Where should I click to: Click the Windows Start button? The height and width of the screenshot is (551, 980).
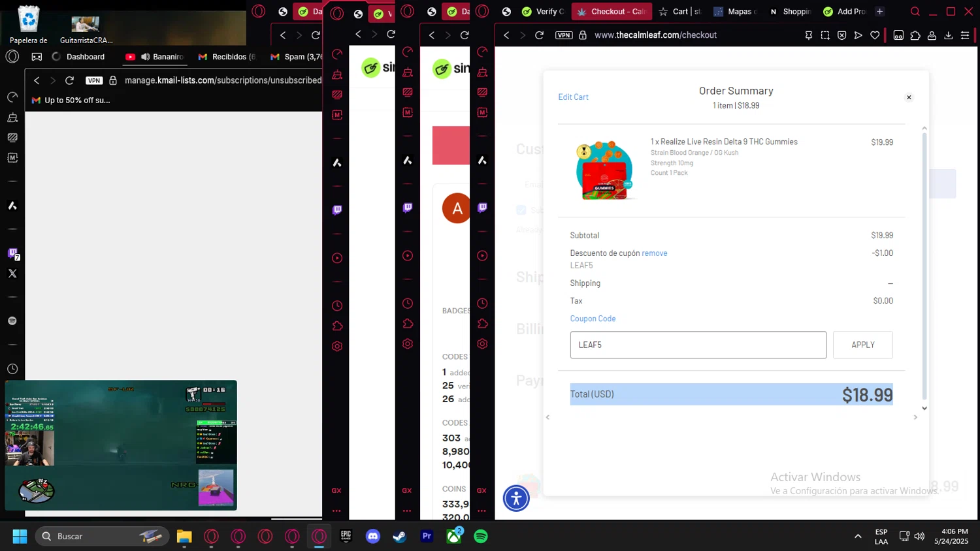tap(20, 536)
